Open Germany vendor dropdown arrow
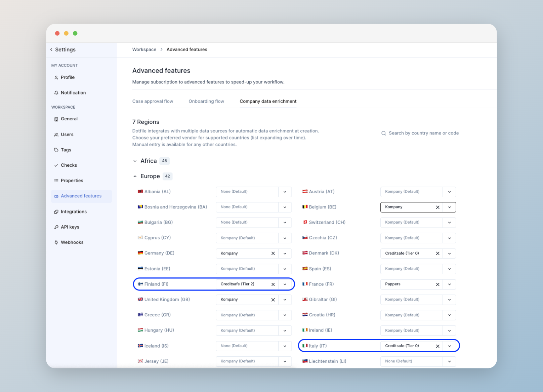Screen dimensions: 543x392 click(285, 253)
